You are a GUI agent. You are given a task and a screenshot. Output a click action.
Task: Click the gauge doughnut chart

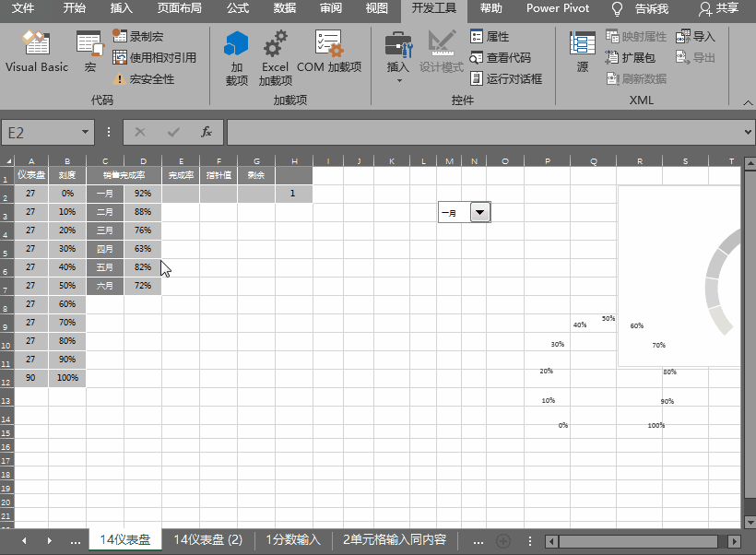(679, 277)
